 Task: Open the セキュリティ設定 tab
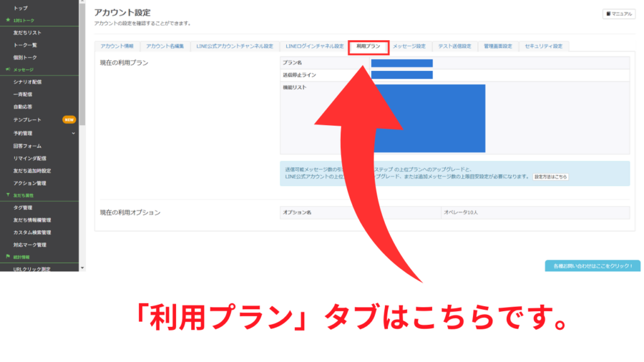[543, 47]
